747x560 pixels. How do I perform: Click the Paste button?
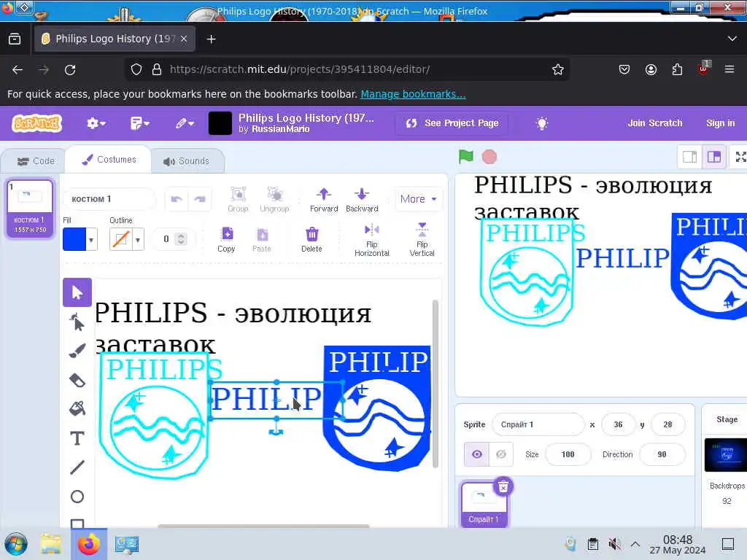[x=262, y=239]
